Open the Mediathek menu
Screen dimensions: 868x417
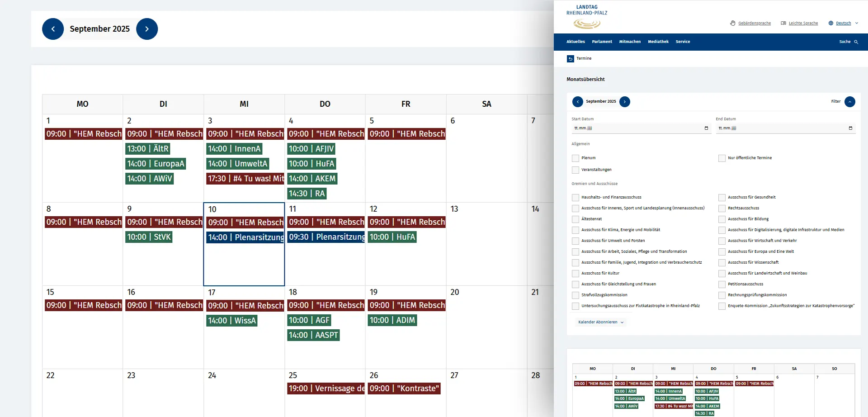pyautogui.click(x=658, y=42)
